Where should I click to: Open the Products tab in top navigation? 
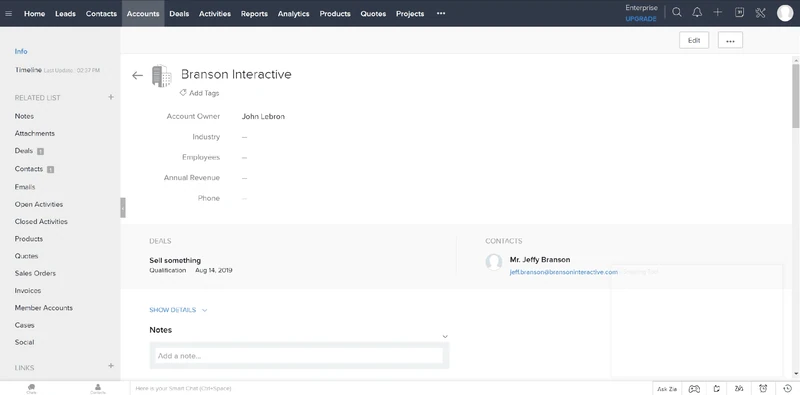pyautogui.click(x=335, y=14)
